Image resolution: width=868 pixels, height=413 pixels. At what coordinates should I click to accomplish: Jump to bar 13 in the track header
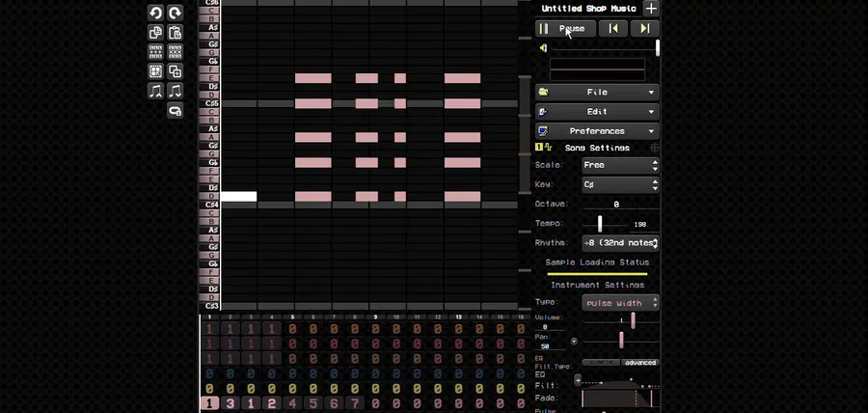point(458,317)
